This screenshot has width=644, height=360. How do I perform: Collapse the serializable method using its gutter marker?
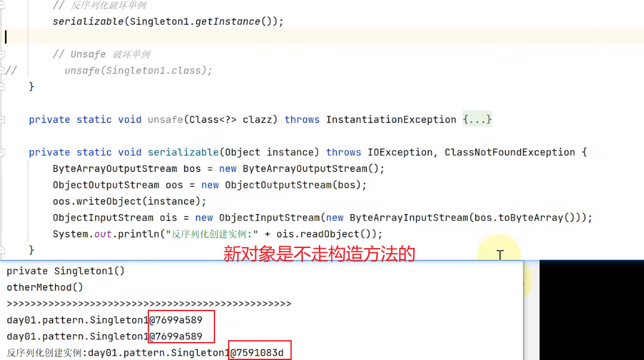pos(2,152)
